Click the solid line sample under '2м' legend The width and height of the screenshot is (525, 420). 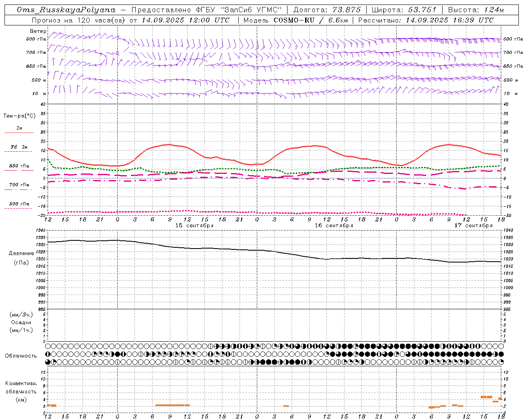[x=19, y=133]
